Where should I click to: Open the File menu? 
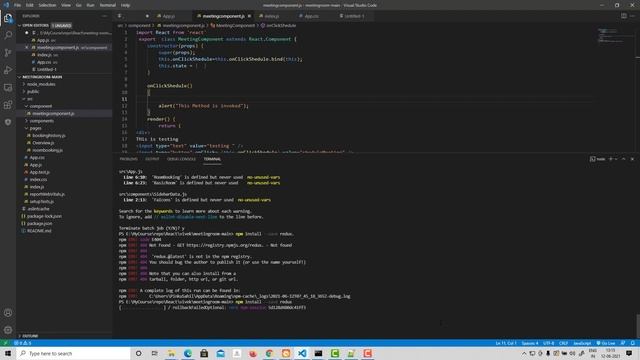pyautogui.click(x=17, y=5)
